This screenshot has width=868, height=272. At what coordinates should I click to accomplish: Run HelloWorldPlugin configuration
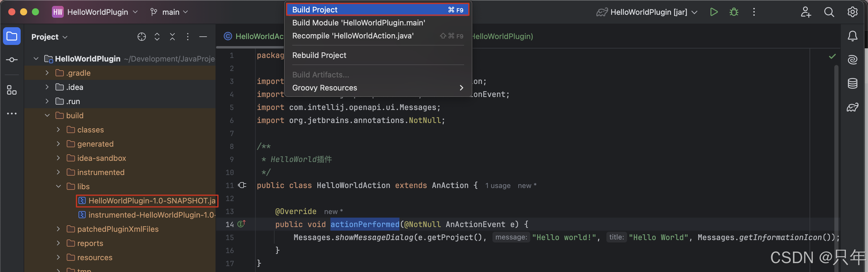click(x=714, y=12)
